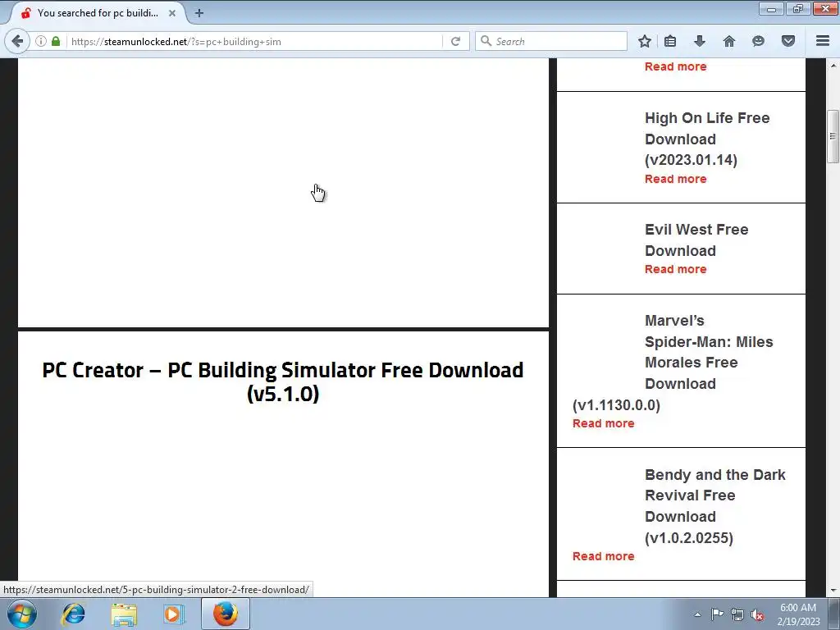Image resolution: width=840 pixels, height=630 pixels.
Task: Click Read more under High On Life
Action: tap(676, 179)
